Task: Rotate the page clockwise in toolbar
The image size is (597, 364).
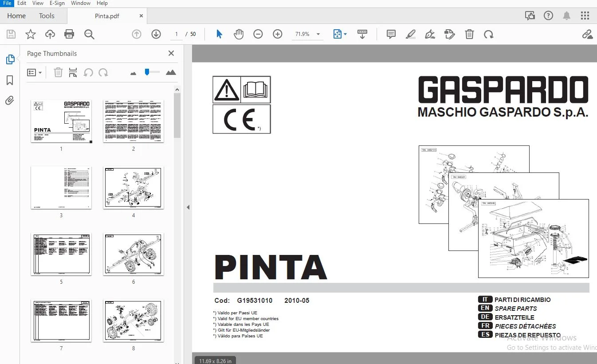Action: (489, 34)
